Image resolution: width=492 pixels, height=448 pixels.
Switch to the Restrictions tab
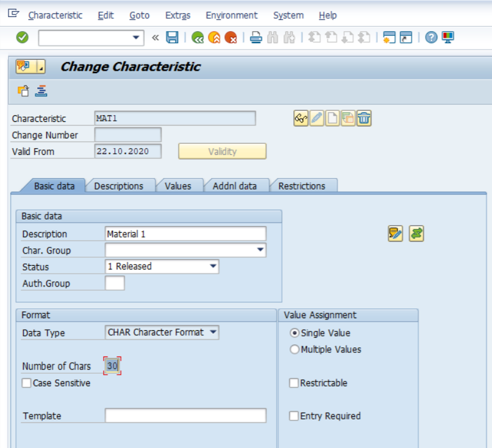[302, 186]
